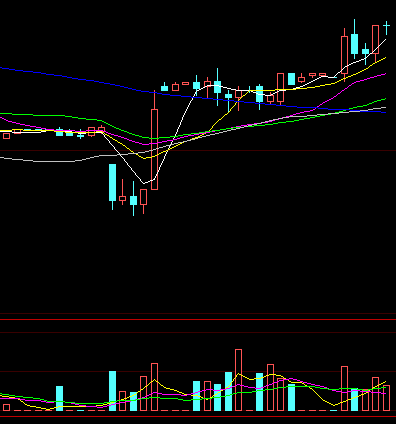Screen dimensions: 396x424
Task: Select the thick red divider line between panels
Action: tap(198, 319)
